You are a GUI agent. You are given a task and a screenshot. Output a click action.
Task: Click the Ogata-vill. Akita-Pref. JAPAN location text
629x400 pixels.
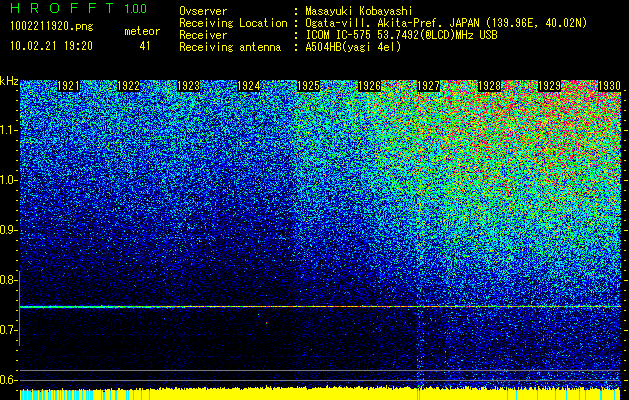click(x=446, y=23)
